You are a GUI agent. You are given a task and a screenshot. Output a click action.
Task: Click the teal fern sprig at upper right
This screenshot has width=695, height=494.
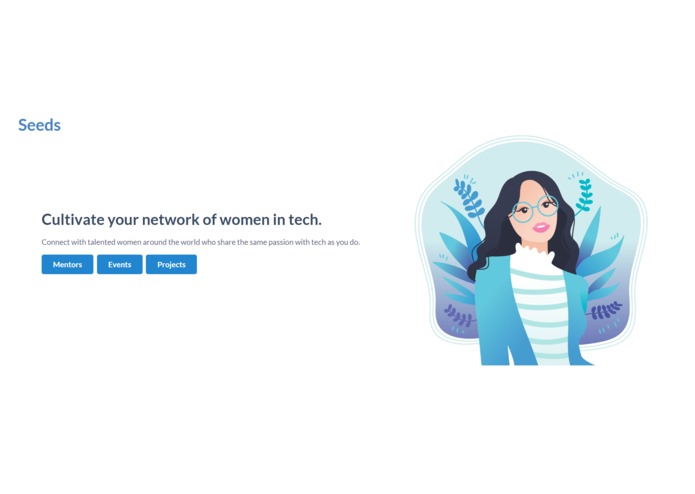tap(584, 195)
